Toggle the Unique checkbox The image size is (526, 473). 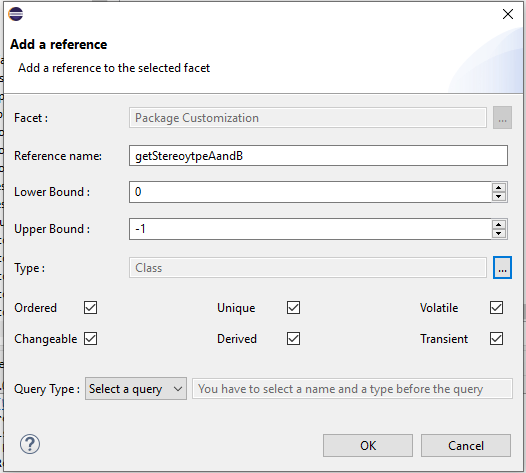[x=294, y=308]
